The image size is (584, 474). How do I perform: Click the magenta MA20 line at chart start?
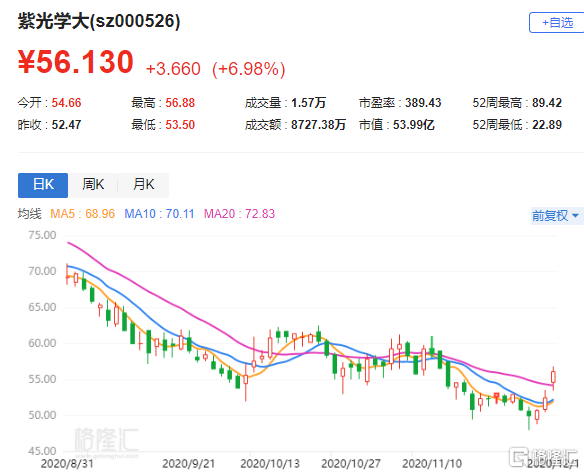click(69, 243)
